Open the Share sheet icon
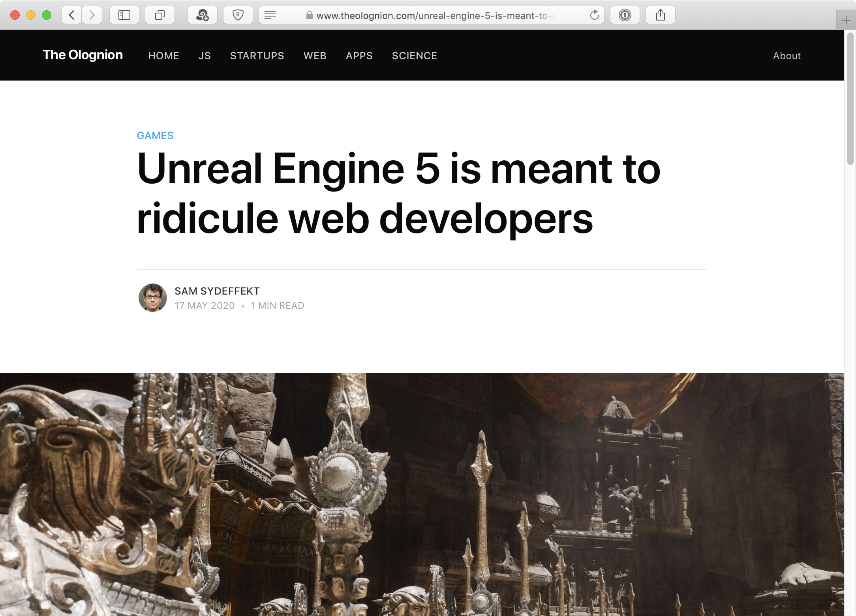 pyautogui.click(x=660, y=15)
